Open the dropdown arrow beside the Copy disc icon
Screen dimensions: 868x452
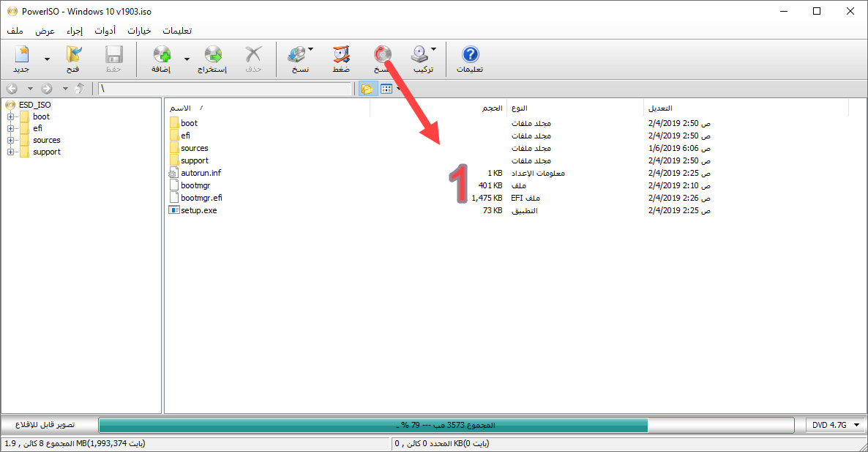(x=310, y=49)
